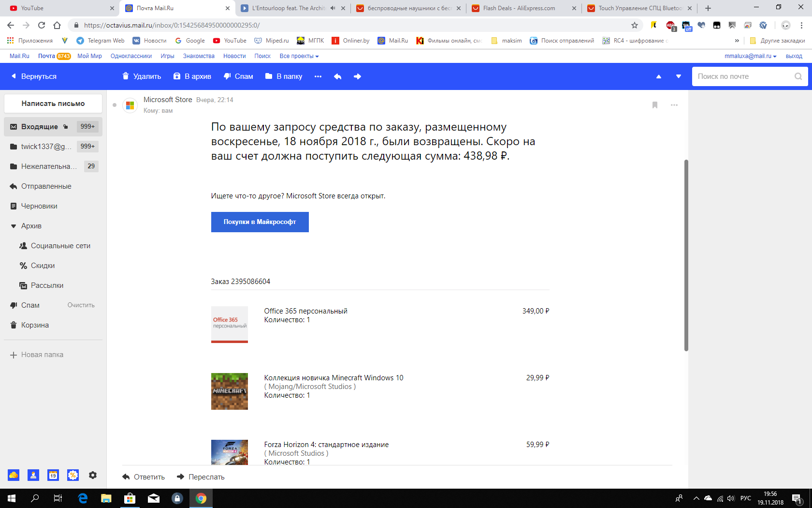Image resolution: width=812 pixels, height=508 pixels.
Task: Click the browser home button
Action: (x=57, y=25)
